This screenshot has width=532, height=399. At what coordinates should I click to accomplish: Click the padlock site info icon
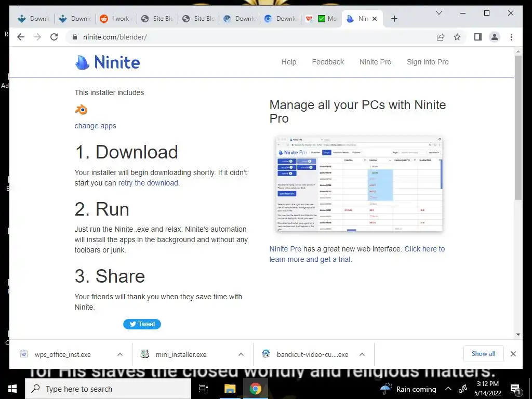tap(75, 37)
